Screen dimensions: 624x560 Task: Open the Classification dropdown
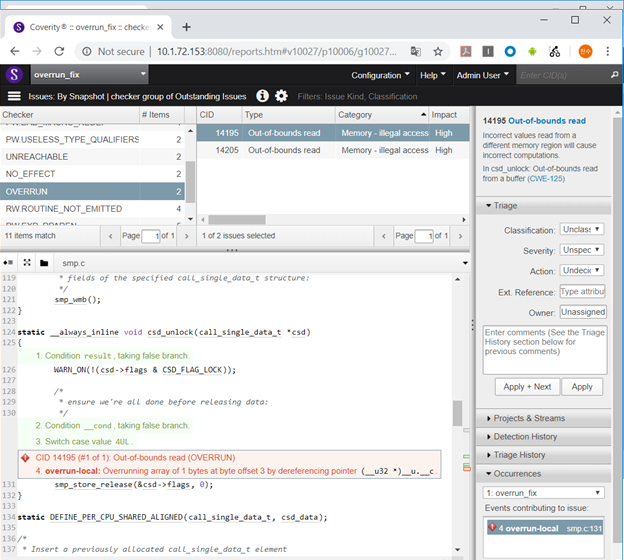[x=581, y=229]
